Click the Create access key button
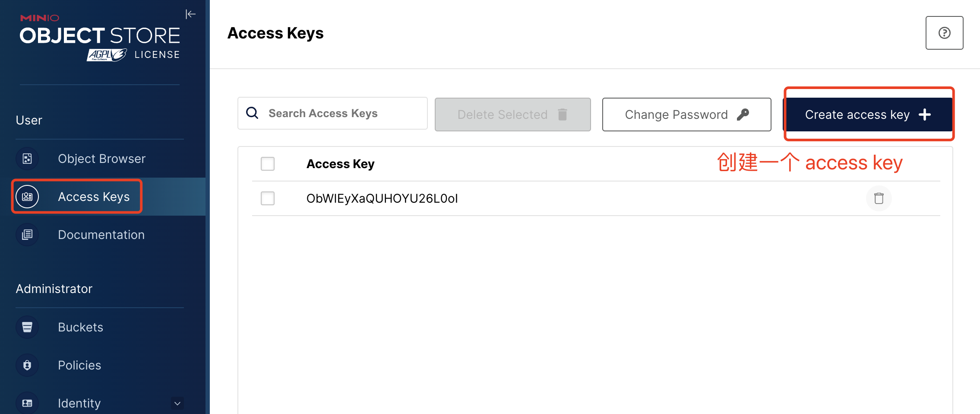Viewport: 980px width, 414px height. point(869,115)
